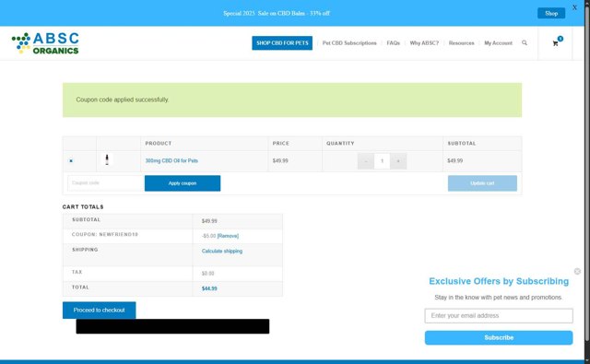Screen dimensions: 590x364
Task: Open Why ABSC? page
Action: [x=424, y=43]
